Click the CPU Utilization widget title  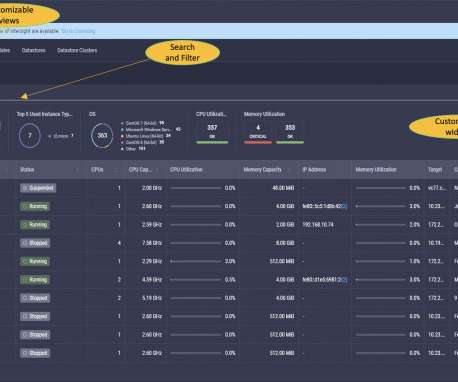coord(211,114)
